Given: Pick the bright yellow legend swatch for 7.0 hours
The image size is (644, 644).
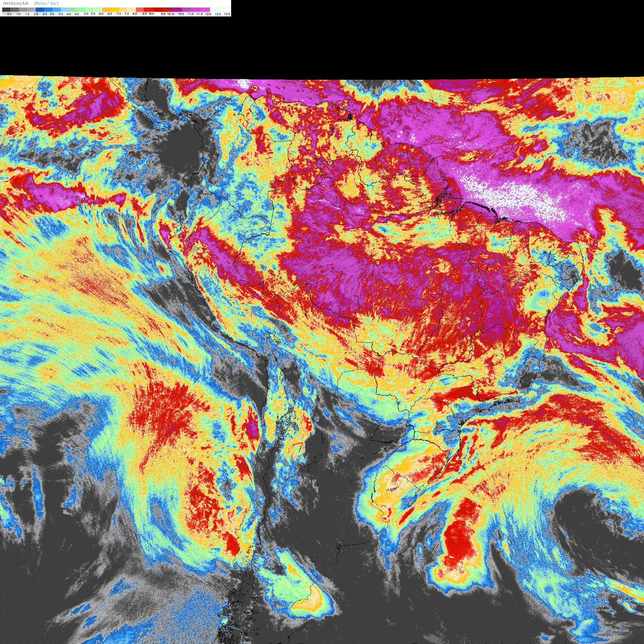Looking at the screenshot, I should tap(115, 10).
